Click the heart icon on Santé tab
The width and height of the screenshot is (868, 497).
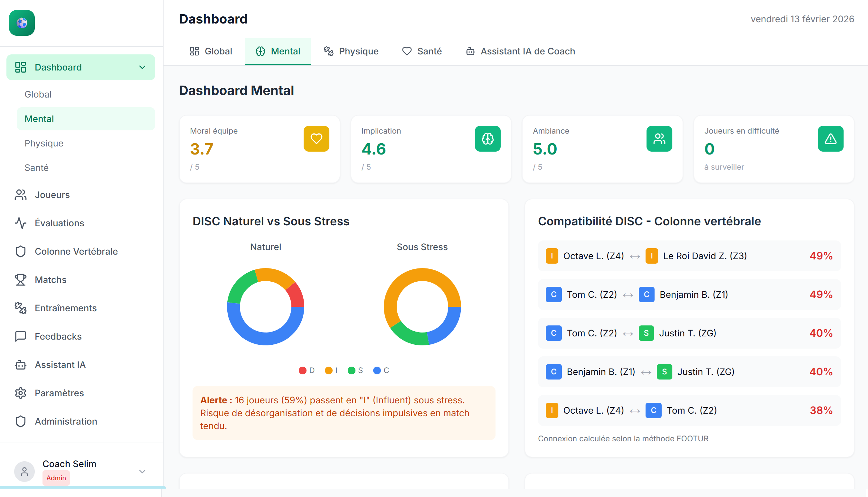[407, 51]
